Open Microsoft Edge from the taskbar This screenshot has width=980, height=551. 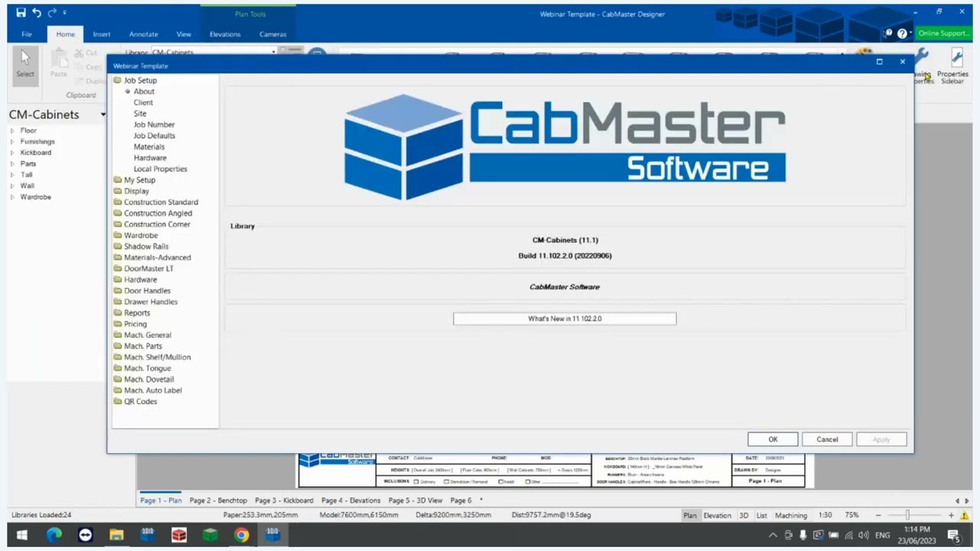[x=54, y=535]
